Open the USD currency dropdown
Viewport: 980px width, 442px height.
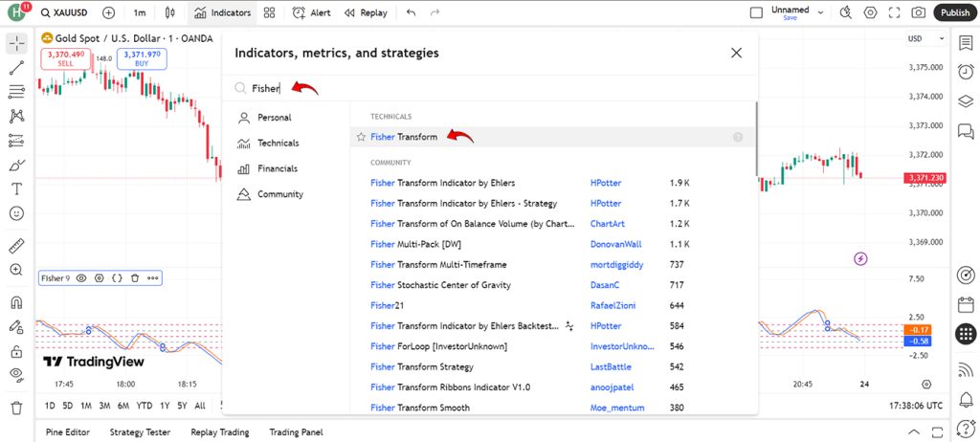[926, 39]
